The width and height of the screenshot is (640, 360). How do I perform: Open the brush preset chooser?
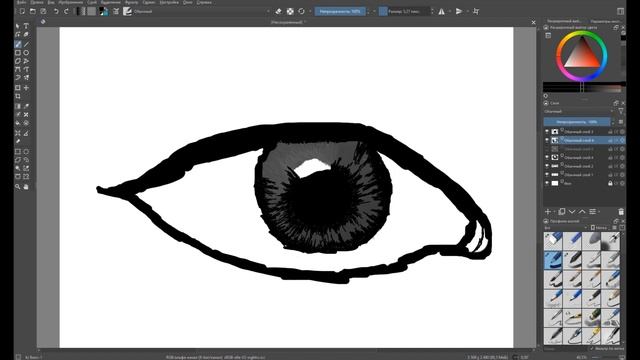tap(127, 11)
